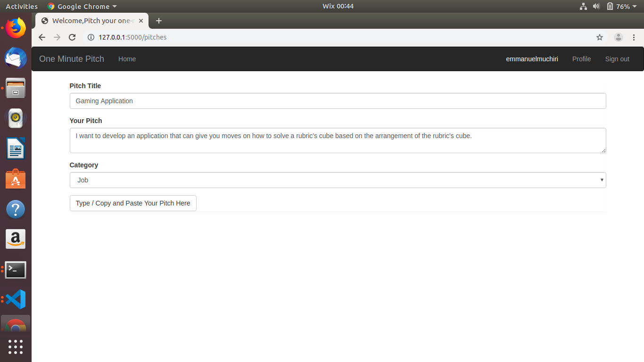
Task: Select the Welcome Pitch browser tab
Action: click(92, 21)
